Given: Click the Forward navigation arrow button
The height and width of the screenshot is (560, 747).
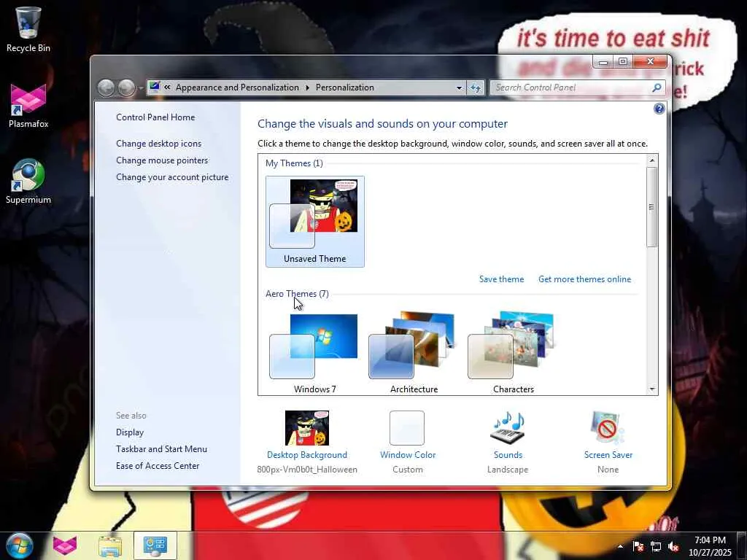Looking at the screenshot, I should coord(126,87).
